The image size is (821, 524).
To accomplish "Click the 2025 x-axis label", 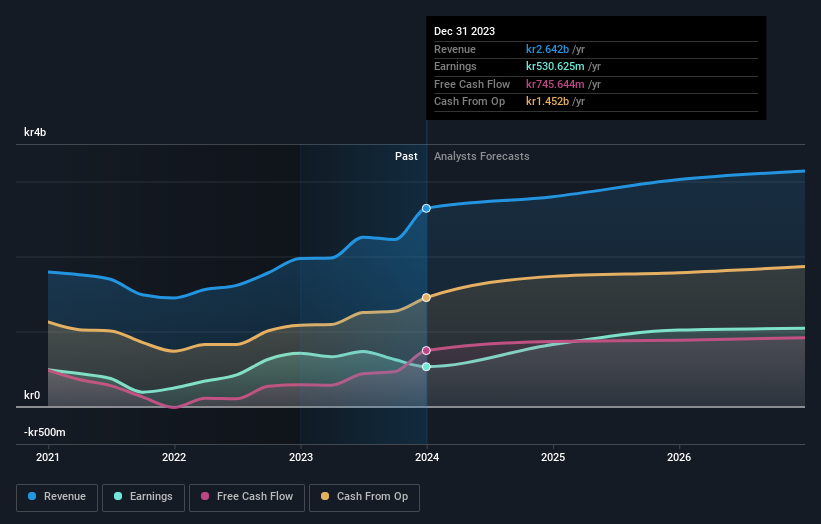I will 553,457.
